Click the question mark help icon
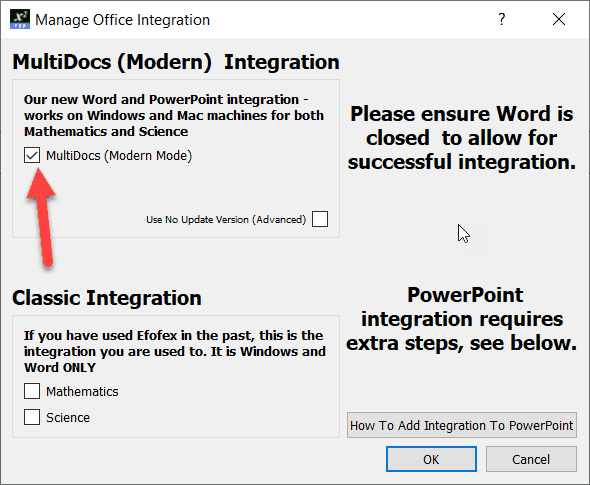The image size is (590, 485). tap(502, 19)
